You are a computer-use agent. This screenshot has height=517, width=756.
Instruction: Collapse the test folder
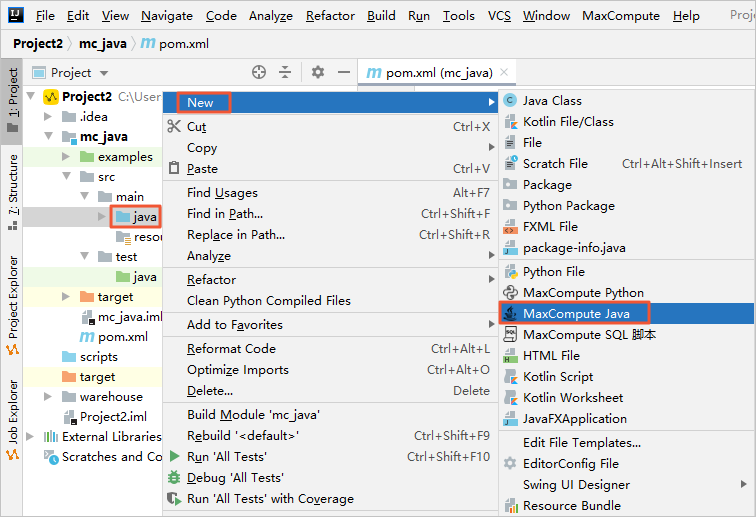(x=84, y=256)
